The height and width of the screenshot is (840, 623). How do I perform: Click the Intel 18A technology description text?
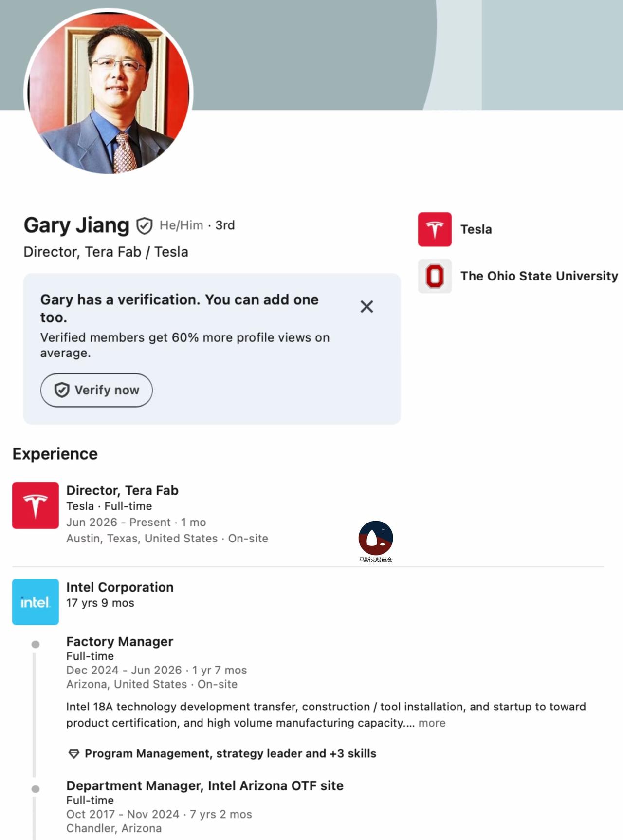tap(326, 714)
